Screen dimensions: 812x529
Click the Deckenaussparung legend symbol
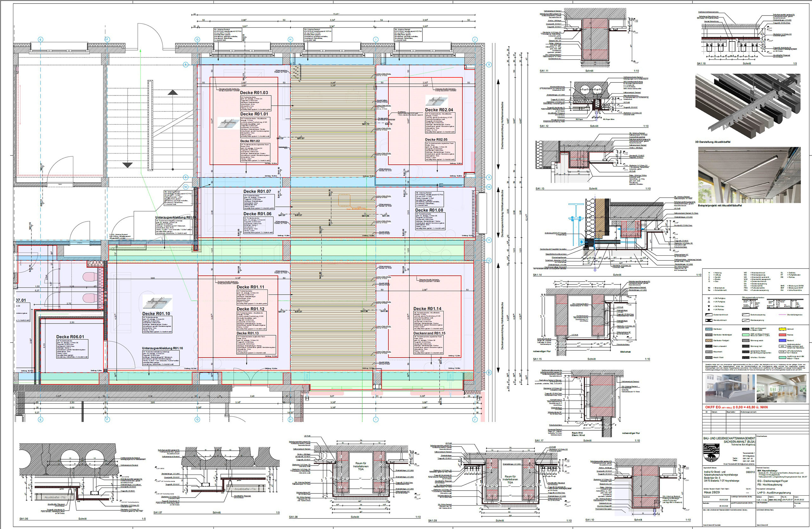pyautogui.click(x=746, y=315)
